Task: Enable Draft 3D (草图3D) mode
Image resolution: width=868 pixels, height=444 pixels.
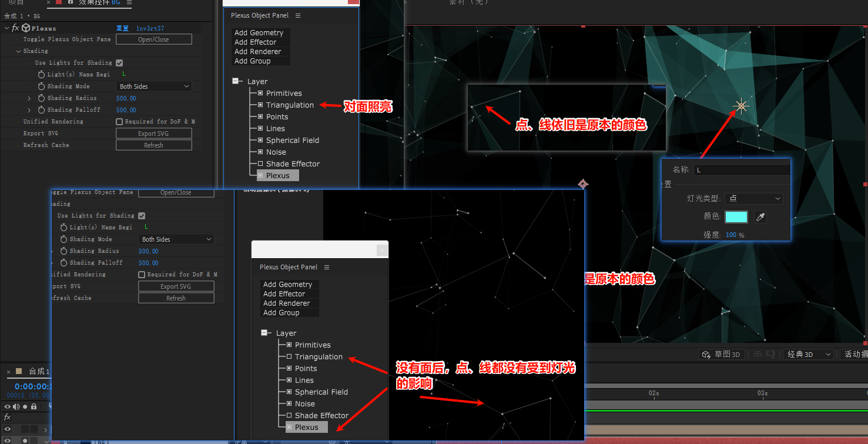Action: point(722,354)
